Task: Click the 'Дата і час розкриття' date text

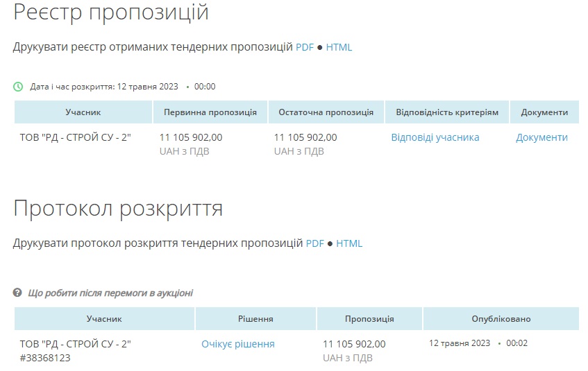Action: tap(123, 87)
